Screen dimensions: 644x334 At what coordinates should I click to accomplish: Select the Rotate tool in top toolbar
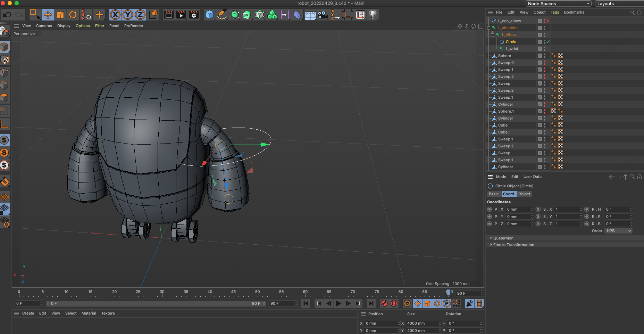pos(73,15)
